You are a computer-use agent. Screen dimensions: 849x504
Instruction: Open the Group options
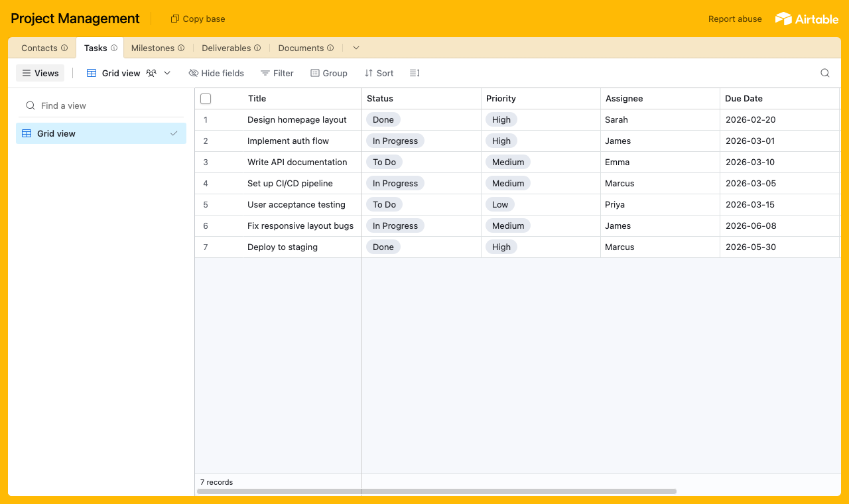click(329, 73)
